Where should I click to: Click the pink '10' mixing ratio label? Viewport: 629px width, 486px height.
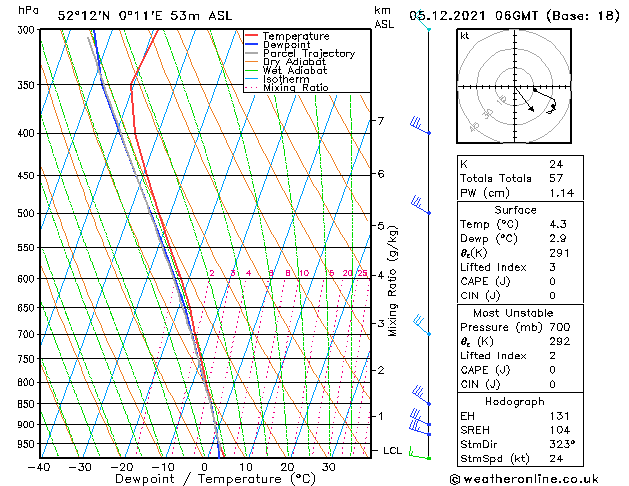pos(304,273)
